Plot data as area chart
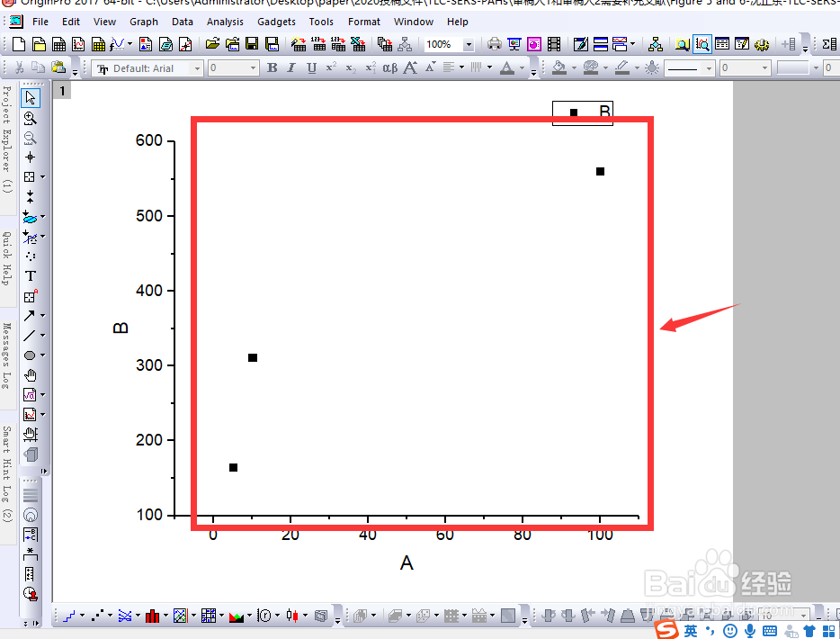 [237, 616]
